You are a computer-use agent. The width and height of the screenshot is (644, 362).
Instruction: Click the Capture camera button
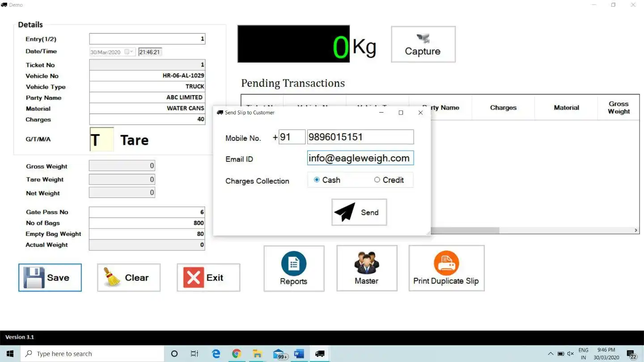(x=423, y=44)
